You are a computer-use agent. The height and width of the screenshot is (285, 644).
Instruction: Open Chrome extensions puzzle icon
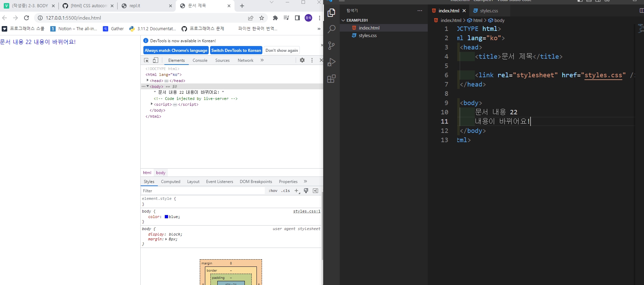(x=275, y=18)
